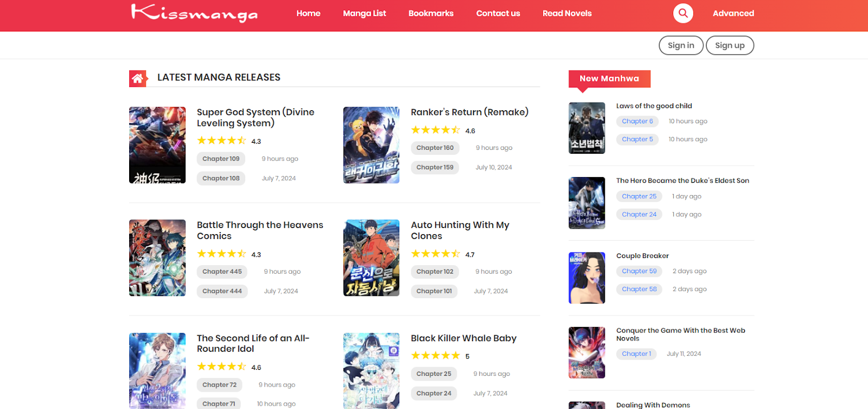
Task: Open Super God System (Divine Leveling System) title
Action: 256,117
